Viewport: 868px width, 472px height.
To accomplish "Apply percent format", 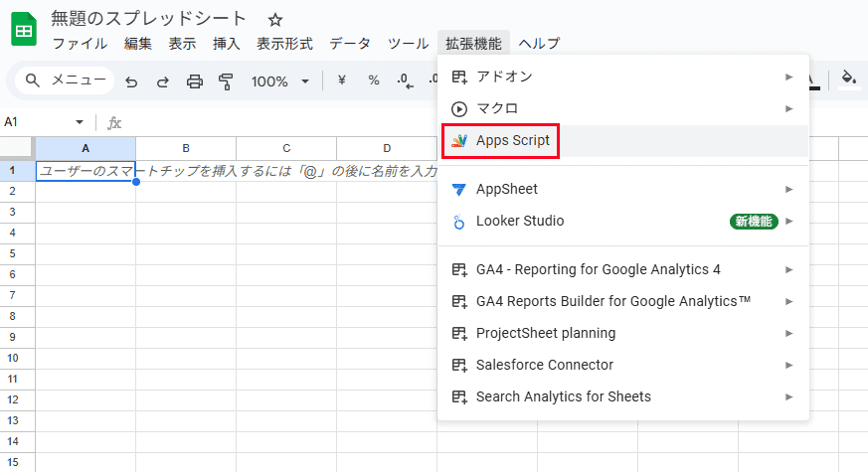I will click(x=374, y=80).
